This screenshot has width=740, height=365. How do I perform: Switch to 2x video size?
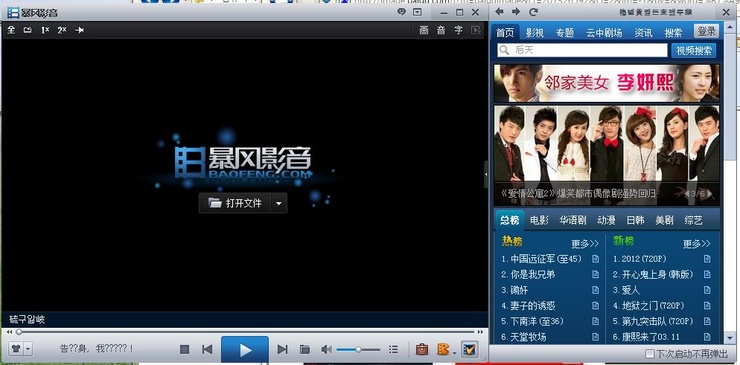[62, 30]
